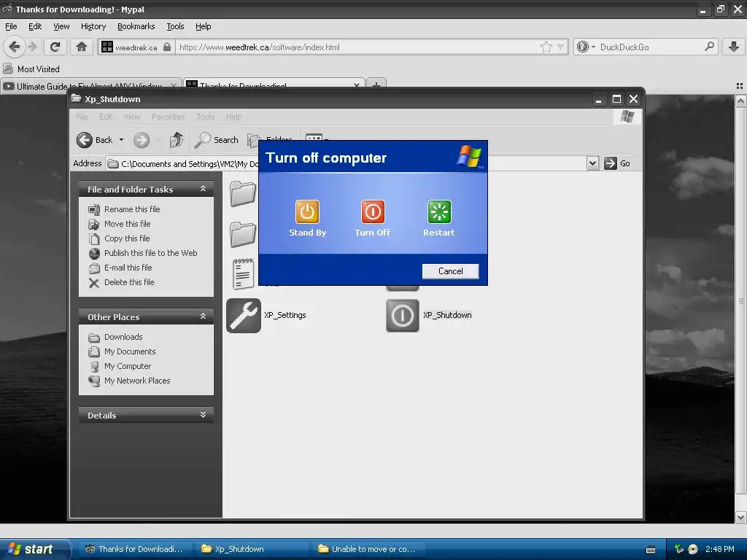Click the browser Back arrow
Viewport: 747px width, 560px height.
[x=15, y=47]
